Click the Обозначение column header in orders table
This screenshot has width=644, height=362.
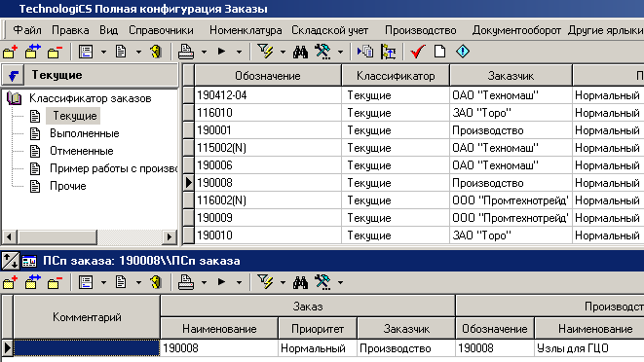point(268,76)
